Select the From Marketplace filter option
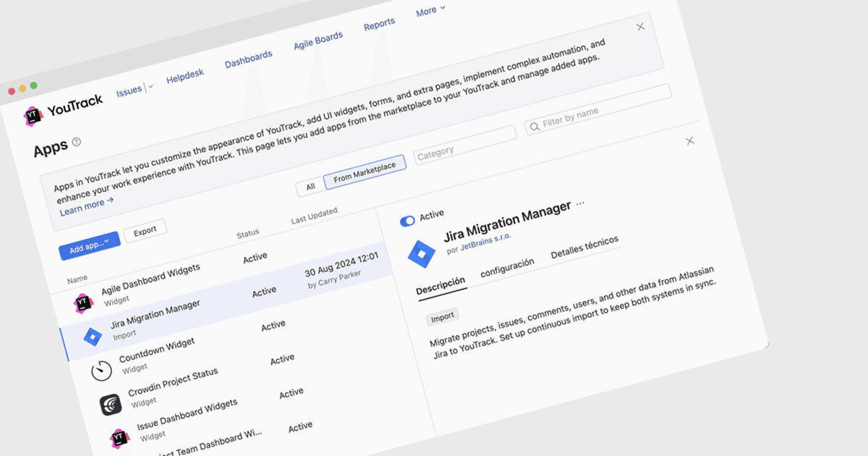The height and width of the screenshot is (456, 868). click(x=365, y=173)
